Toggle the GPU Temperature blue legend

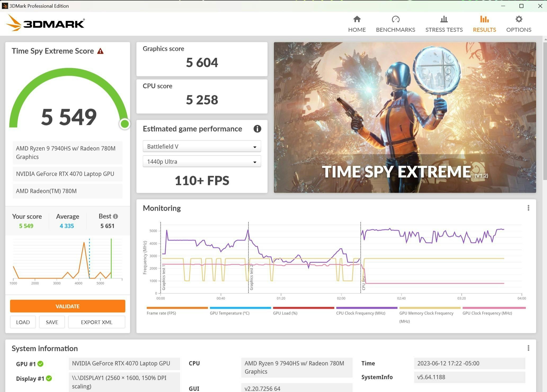pyautogui.click(x=240, y=311)
